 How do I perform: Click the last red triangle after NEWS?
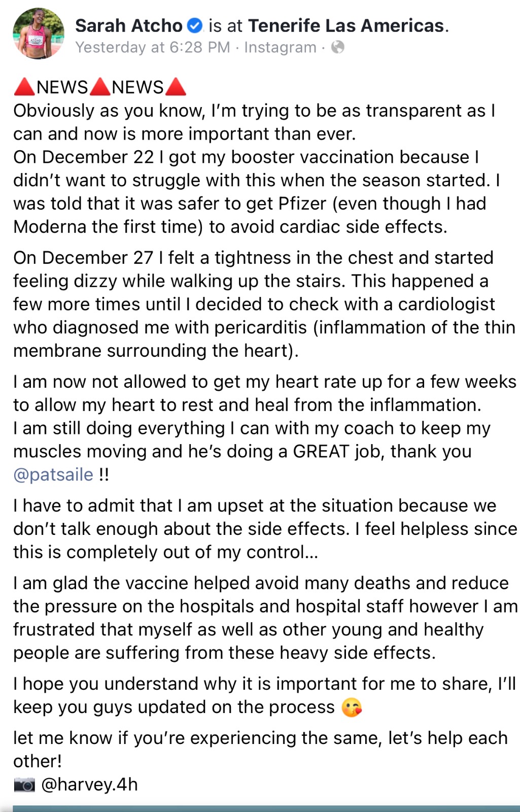(x=176, y=87)
